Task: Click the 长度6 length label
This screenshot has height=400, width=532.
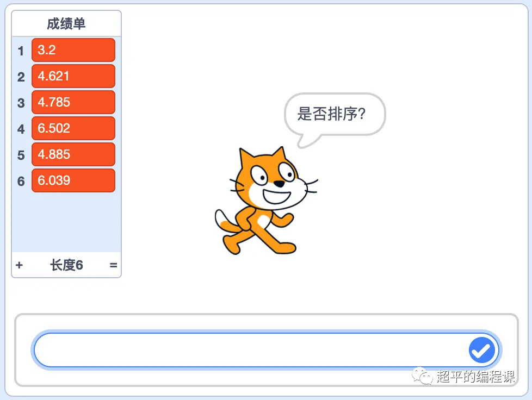Action: (66, 265)
